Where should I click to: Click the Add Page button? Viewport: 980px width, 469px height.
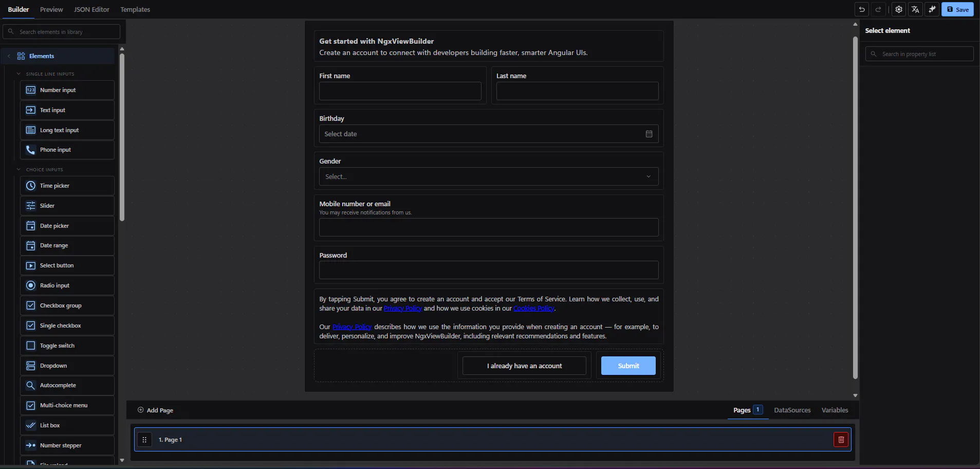(x=155, y=410)
